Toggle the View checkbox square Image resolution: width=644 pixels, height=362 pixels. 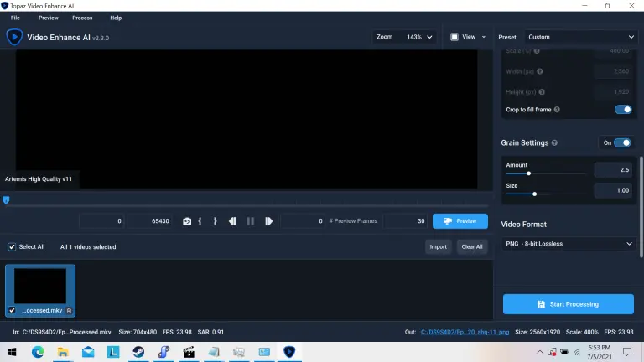point(454,37)
